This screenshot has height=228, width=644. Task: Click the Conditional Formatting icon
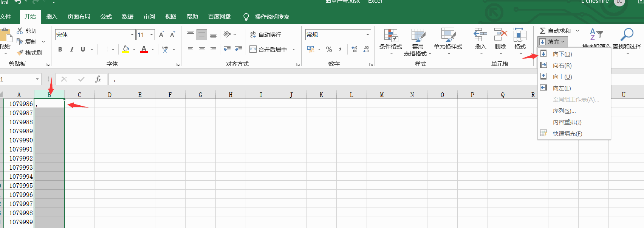coord(391,35)
